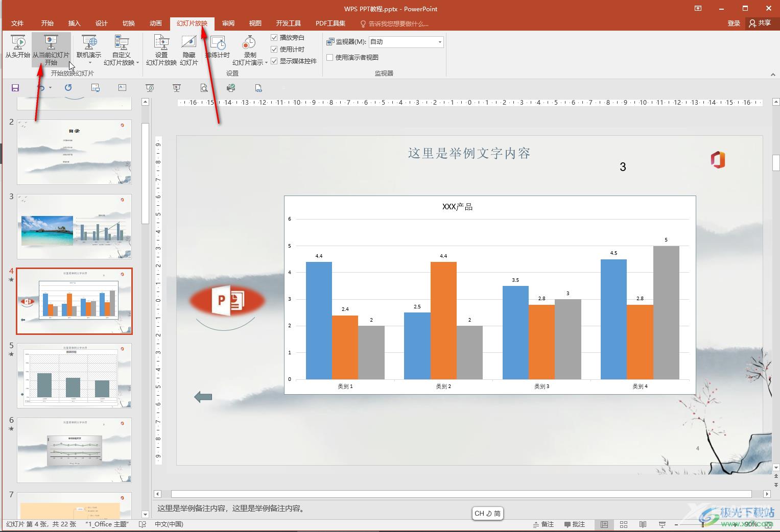Switch to Reading view icon

coord(643,524)
